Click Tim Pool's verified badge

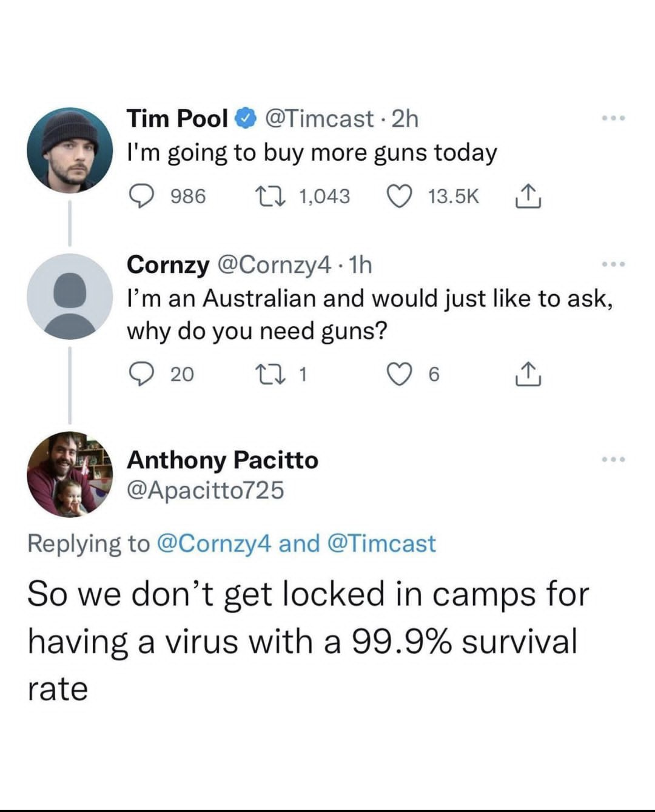click(x=243, y=118)
